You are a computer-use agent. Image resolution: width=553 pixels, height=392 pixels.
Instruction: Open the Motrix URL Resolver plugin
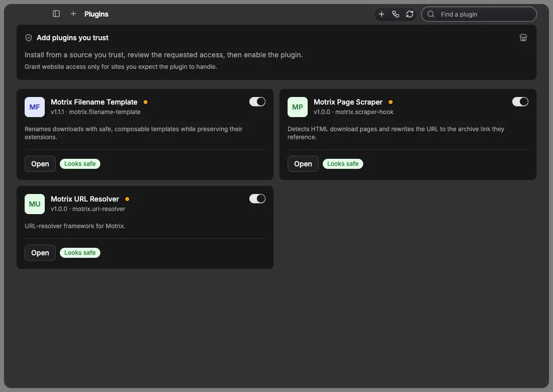pos(40,253)
